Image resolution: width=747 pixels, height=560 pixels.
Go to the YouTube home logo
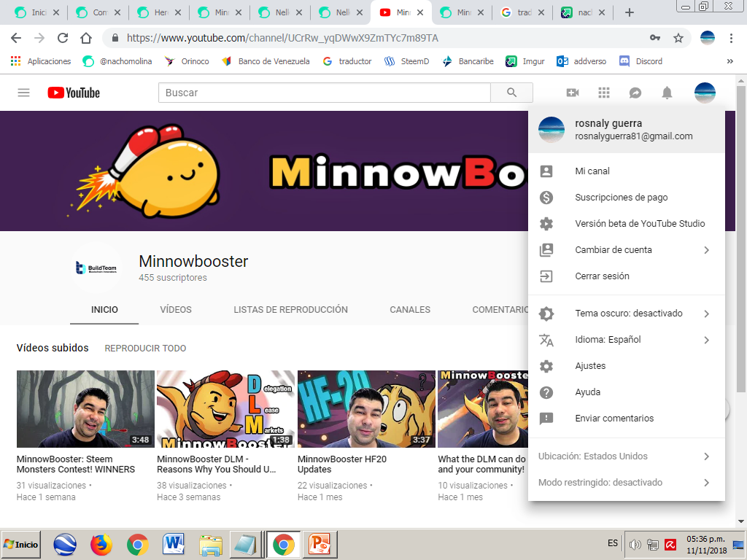tap(74, 93)
